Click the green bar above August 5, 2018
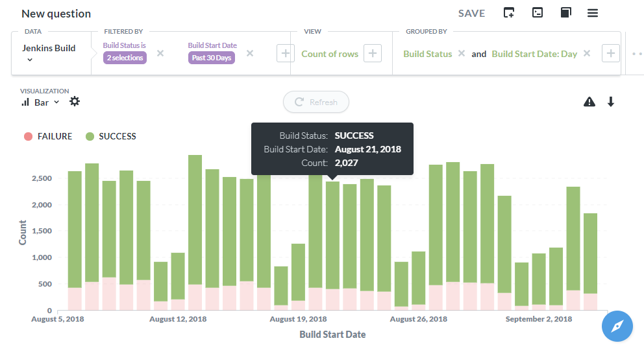The width and height of the screenshot is (644, 356). coord(75,230)
